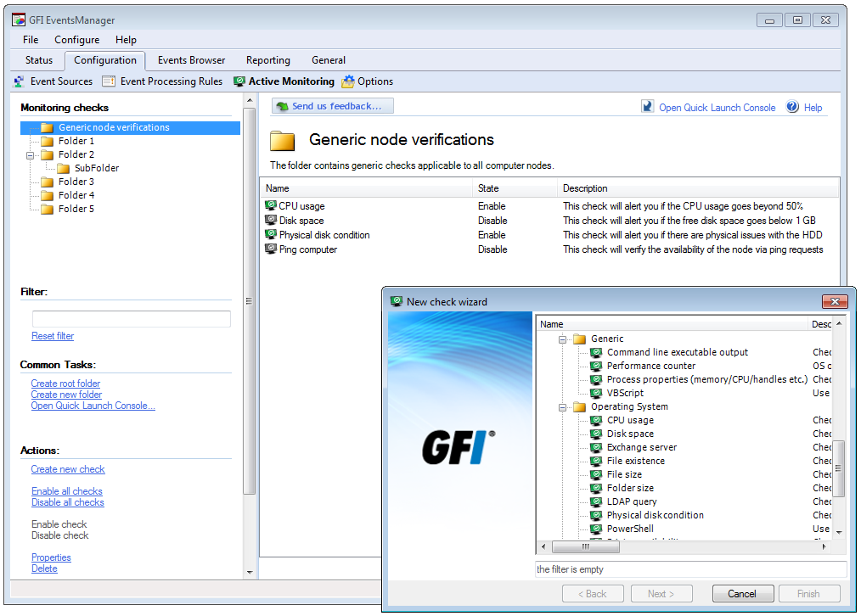
Task: Click the Folder 1 folder icon
Action: [x=48, y=142]
